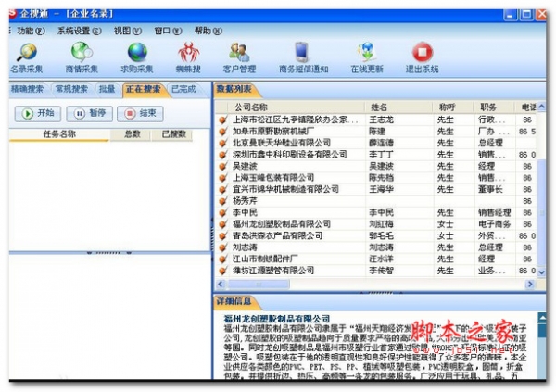Open the 系统设置(S) menu
Screen dimensions: 556x392
(80, 31)
